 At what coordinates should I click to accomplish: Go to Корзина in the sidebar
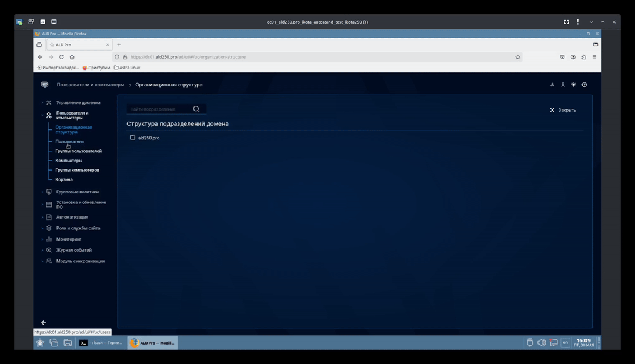pos(64,179)
